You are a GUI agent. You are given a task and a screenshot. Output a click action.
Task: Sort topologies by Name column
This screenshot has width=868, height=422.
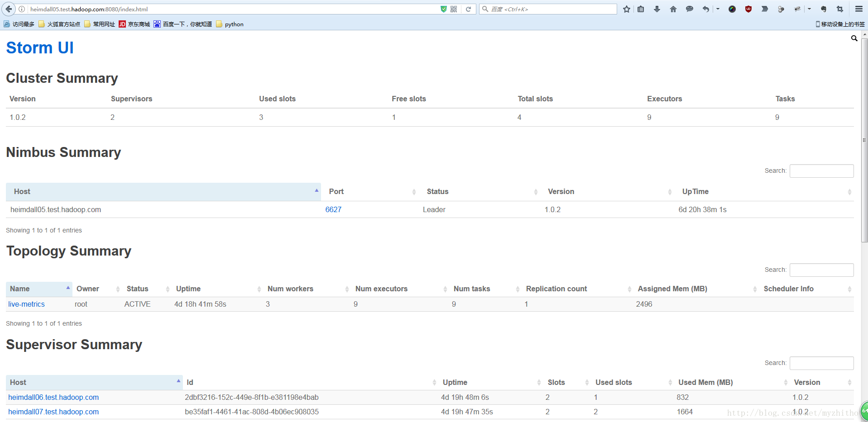(x=39, y=289)
